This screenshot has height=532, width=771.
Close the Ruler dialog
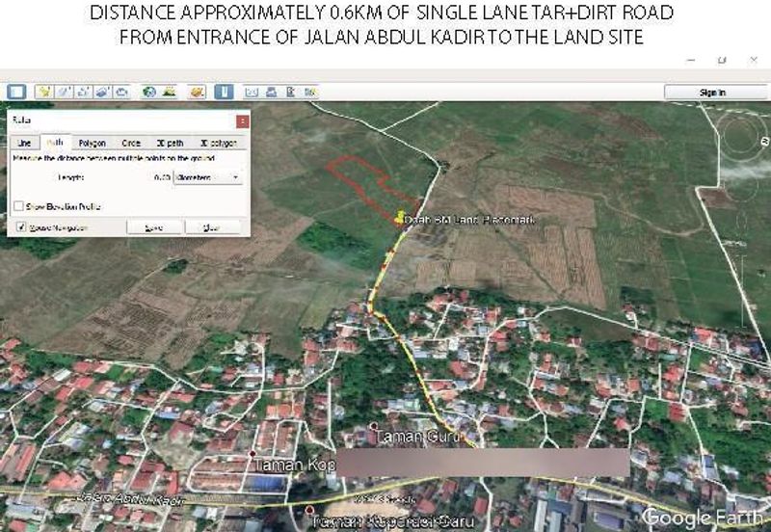click(x=242, y=121)
